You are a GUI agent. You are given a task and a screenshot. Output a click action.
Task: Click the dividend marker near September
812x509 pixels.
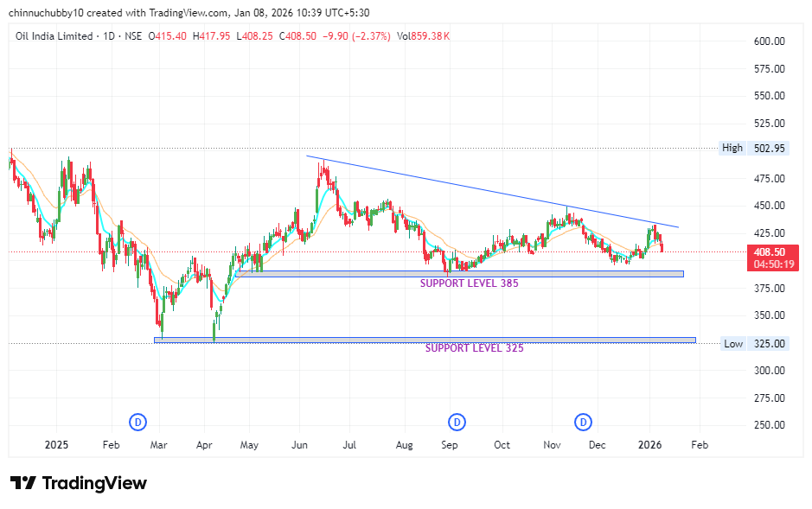point(457,422)
